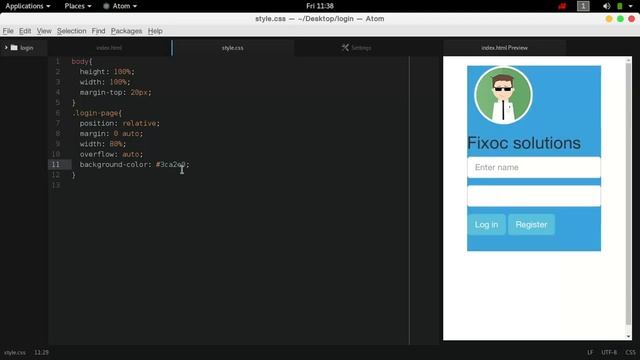Screen dimensions: 640x360
Task: Click the height: 100% line
Action: click(x=107, y=72)
